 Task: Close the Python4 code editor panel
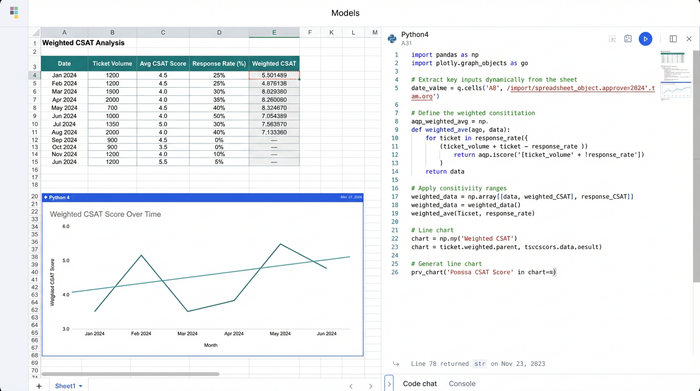pyautogui.click(x=689, y=39)
